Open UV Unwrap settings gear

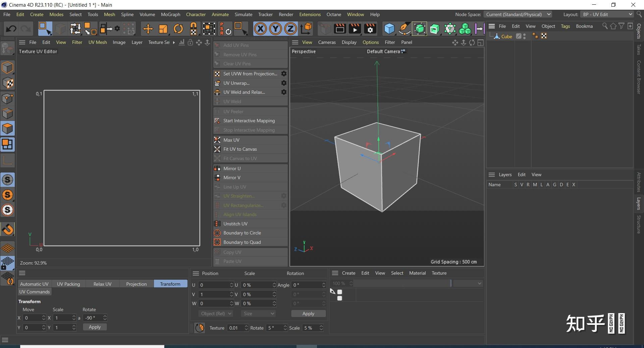click(x=284, y=83)
